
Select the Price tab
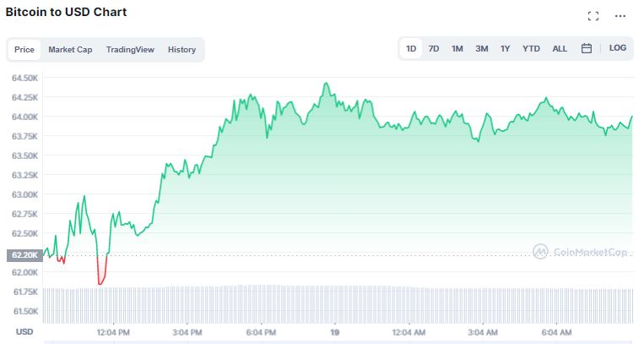click(24, 50)
